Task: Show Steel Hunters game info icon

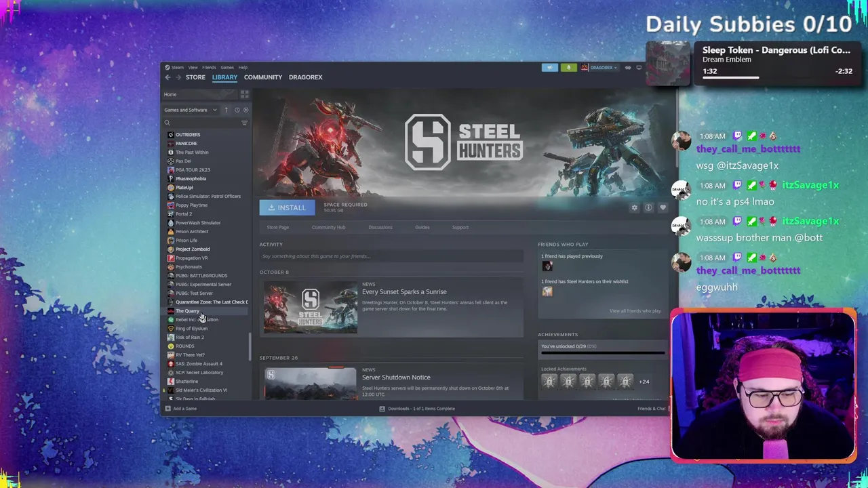Action: 648,207
